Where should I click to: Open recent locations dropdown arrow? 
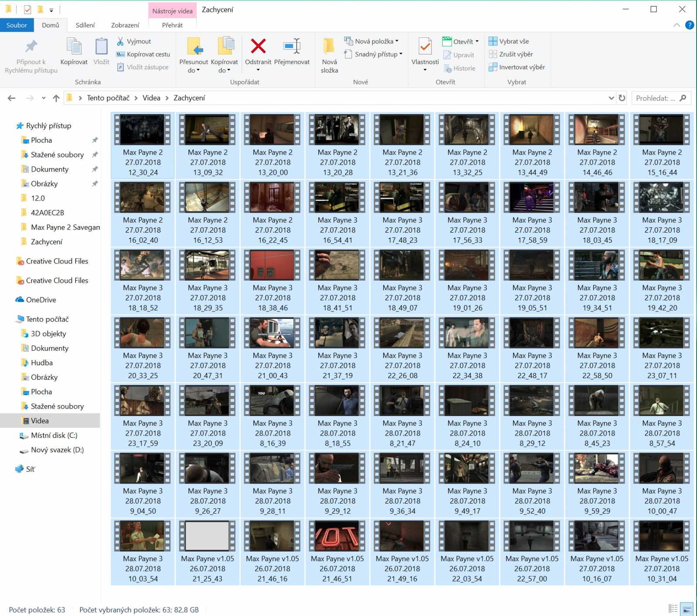(x=44, y=98)
